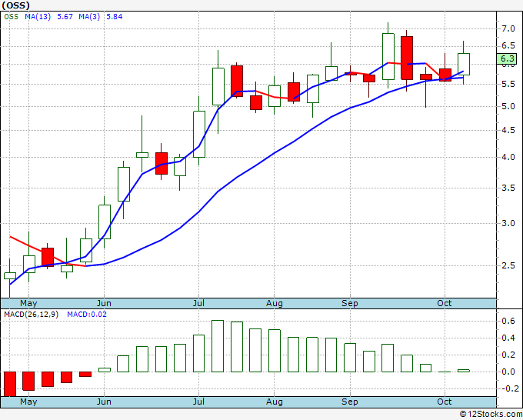
Task: Click the Aug label on MACD axis
Action: pos(274,402)
